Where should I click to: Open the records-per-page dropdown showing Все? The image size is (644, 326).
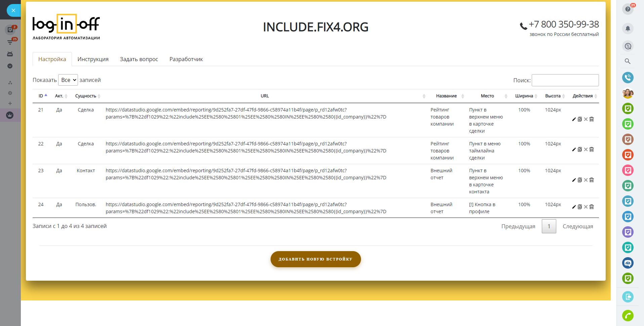[x=68, y=80]
